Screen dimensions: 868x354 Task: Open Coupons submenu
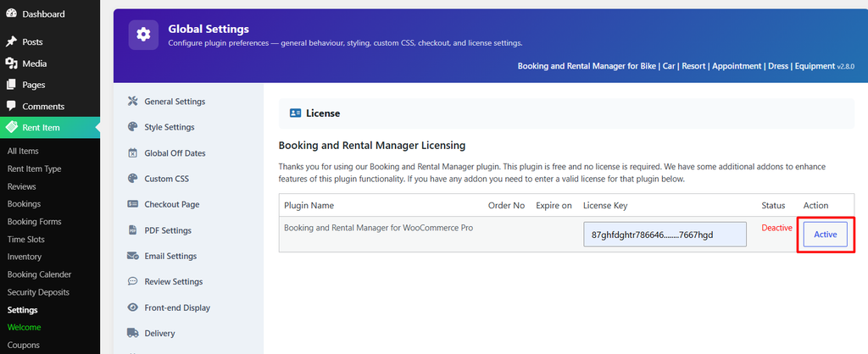tap(23, 346)
